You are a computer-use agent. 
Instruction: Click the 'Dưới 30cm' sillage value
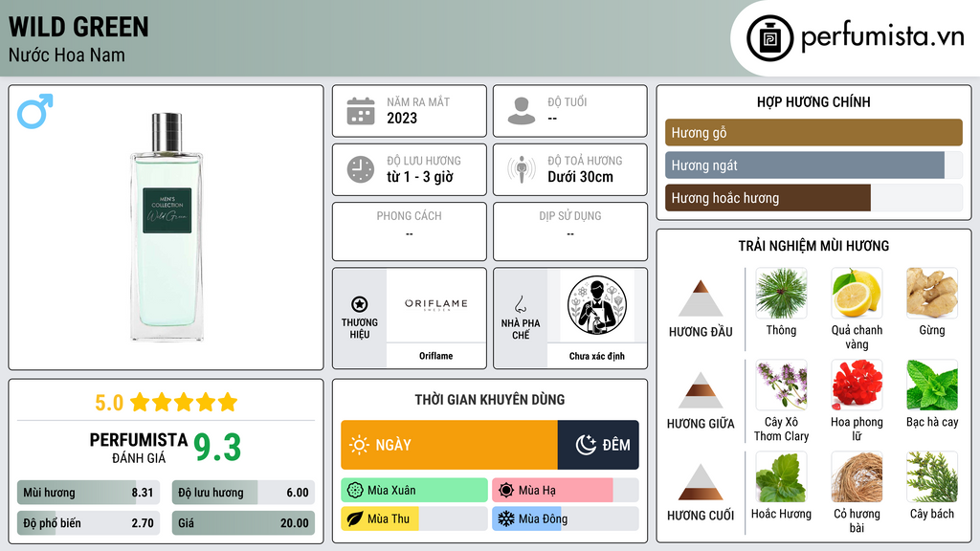point(580,177)
